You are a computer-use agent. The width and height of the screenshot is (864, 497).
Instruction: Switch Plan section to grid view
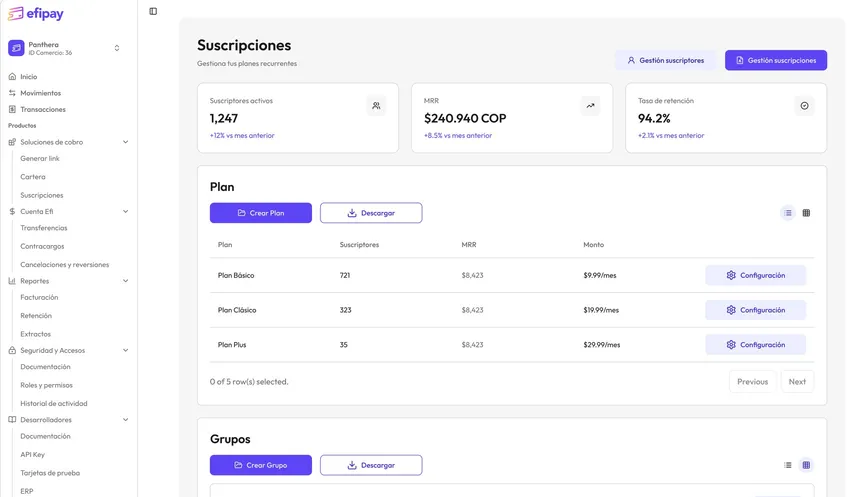(806, 213)
